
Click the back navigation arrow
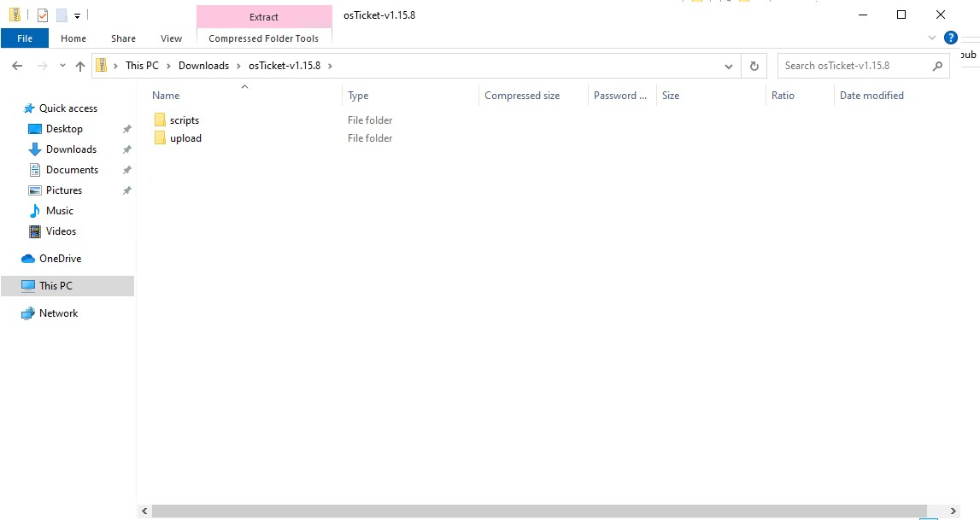pyautogui.click(x=17, y=65)
